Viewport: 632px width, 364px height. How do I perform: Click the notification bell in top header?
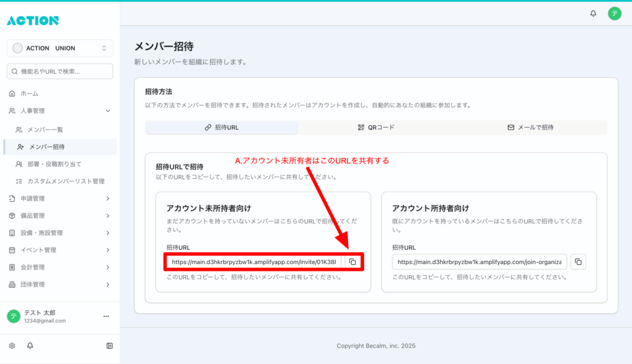[593, 14]
